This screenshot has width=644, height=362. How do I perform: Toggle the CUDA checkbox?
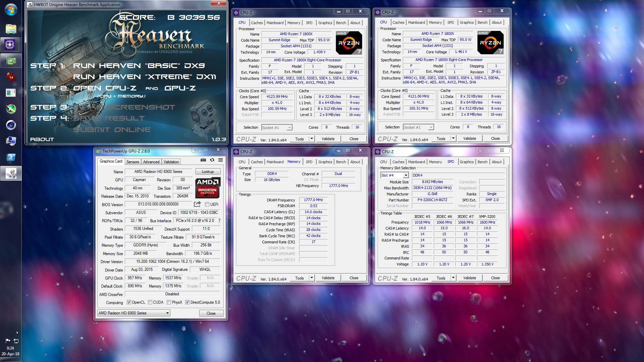click(150, 302)
